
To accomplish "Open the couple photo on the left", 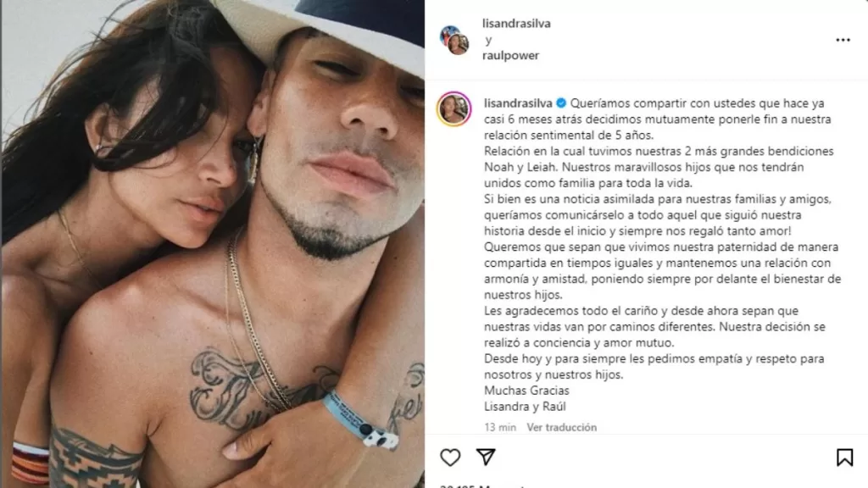I will [213, 244].
